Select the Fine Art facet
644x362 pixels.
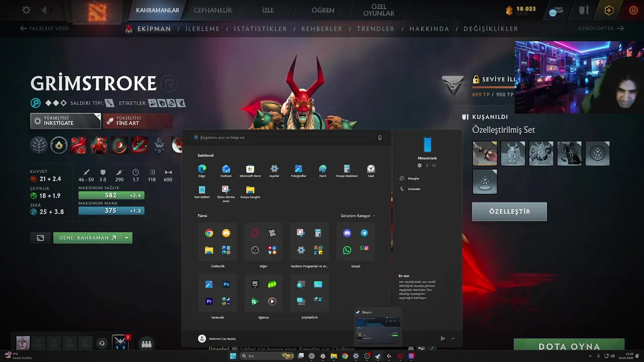click(x=137, y=121)
